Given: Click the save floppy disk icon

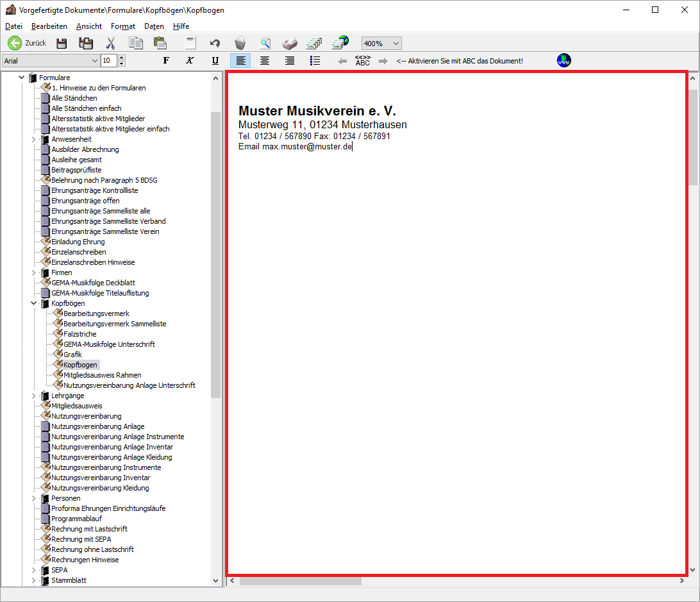Looking at the screenshot, I should [62, 44].
